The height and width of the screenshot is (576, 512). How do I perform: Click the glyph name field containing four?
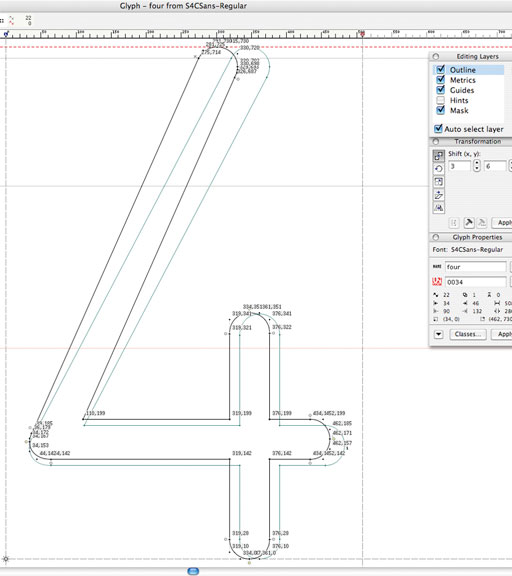pyautogui.click(x=476, y=267)
